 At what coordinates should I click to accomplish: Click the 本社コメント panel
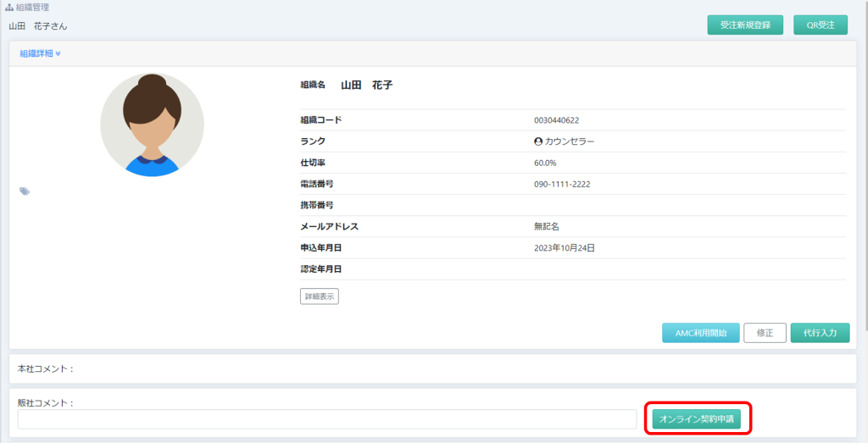(x=432, y=368)
